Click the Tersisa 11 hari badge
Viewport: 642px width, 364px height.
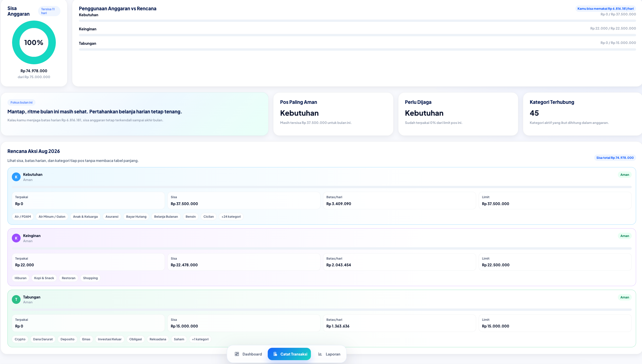click(49, 11)
